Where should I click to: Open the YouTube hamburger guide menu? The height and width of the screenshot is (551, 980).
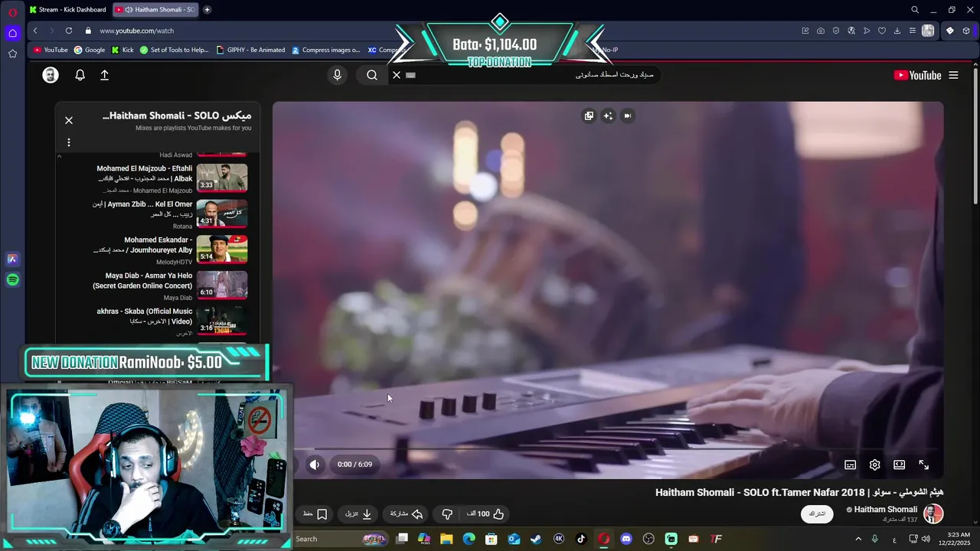tap(953, 75)
